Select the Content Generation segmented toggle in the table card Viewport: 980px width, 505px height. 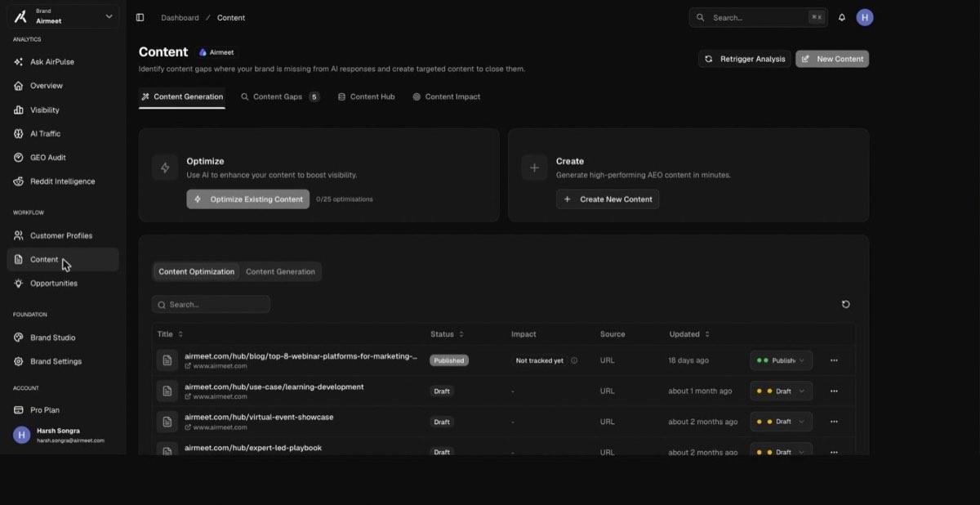point(280,272)
